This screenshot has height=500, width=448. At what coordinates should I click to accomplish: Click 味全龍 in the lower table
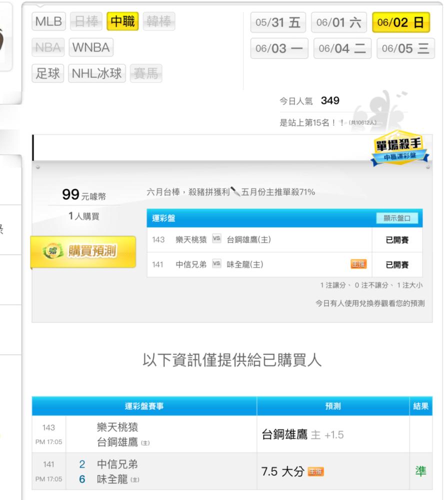[112, 479]
